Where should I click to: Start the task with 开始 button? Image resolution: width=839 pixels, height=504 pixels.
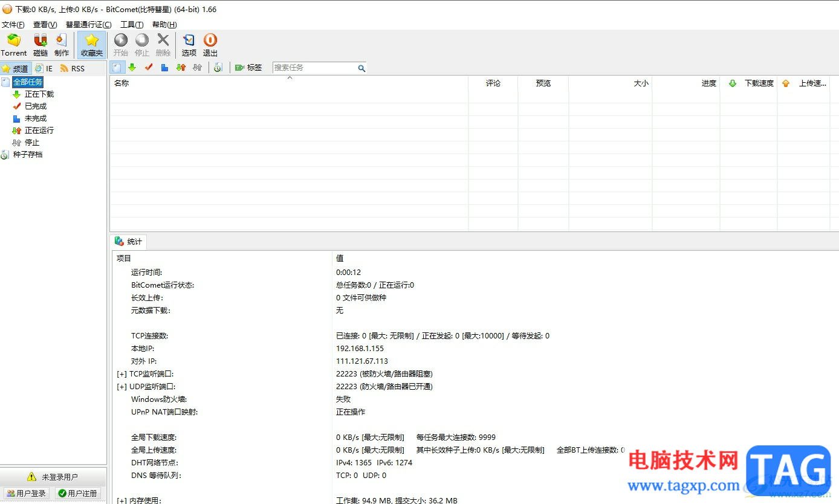point(121,45)
